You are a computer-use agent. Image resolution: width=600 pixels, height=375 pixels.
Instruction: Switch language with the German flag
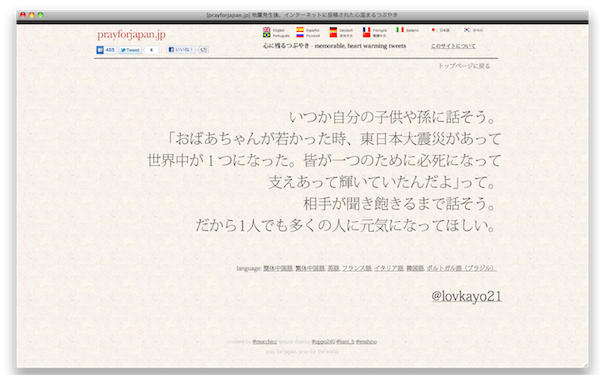(333, 30)
